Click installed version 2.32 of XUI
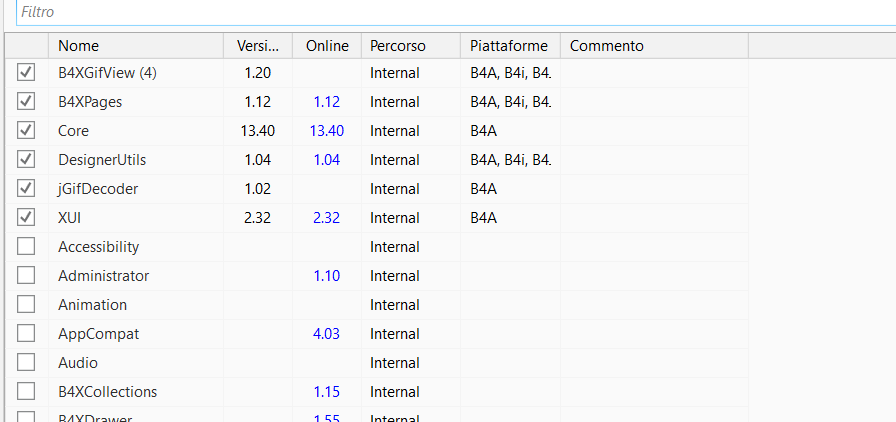This screenshot has height=422, width=896. (x=258, y=218)
